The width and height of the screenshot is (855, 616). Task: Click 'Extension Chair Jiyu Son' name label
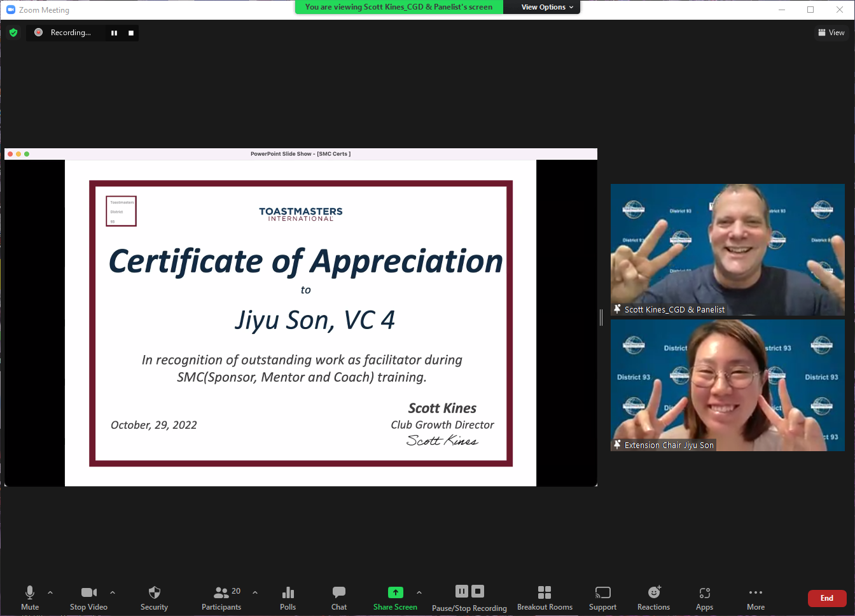pos(669,445)
